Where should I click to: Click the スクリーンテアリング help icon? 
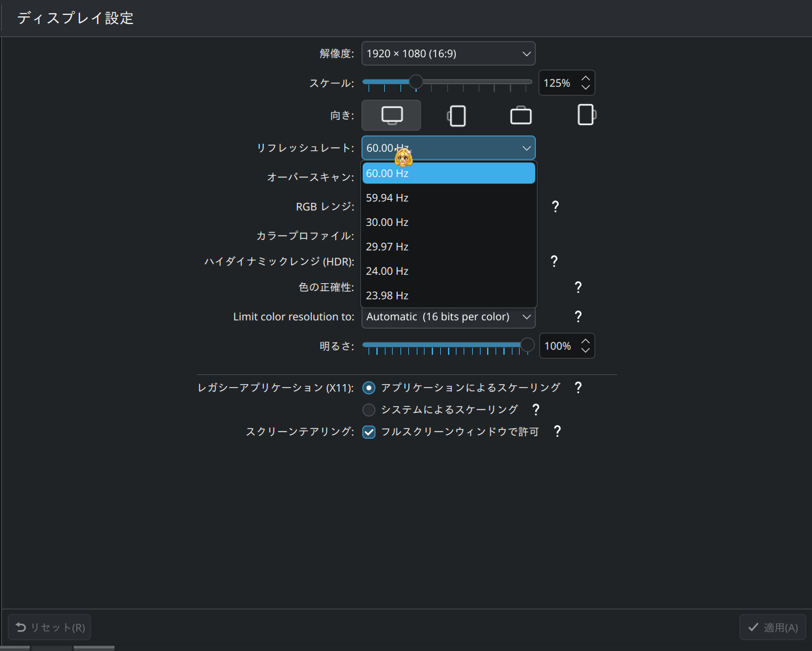point(557,431)
